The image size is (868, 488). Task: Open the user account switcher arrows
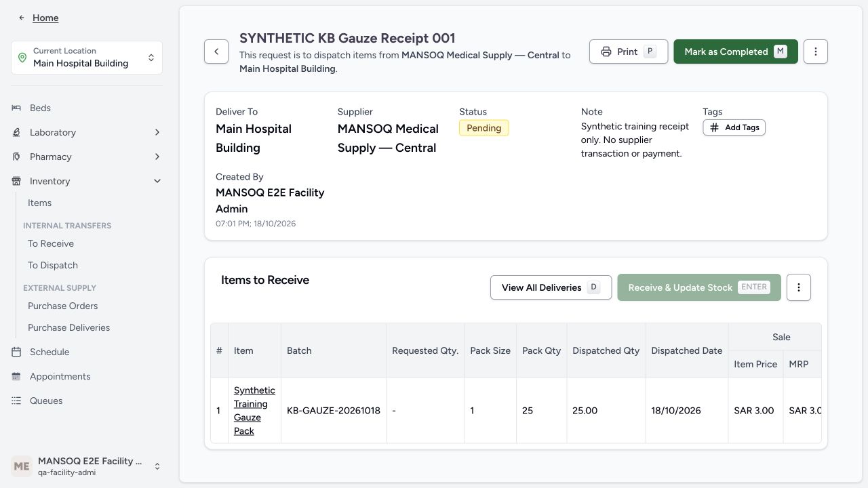[157, 466]
